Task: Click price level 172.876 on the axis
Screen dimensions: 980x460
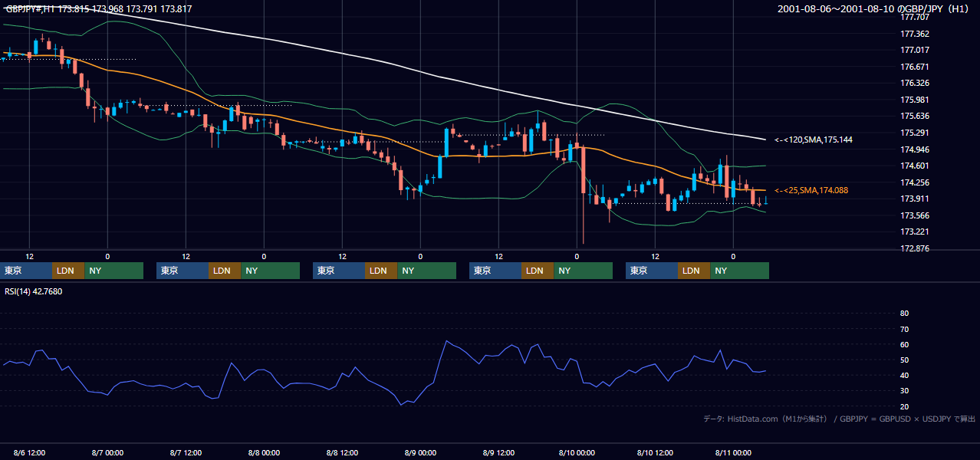Action: point(915,248)
